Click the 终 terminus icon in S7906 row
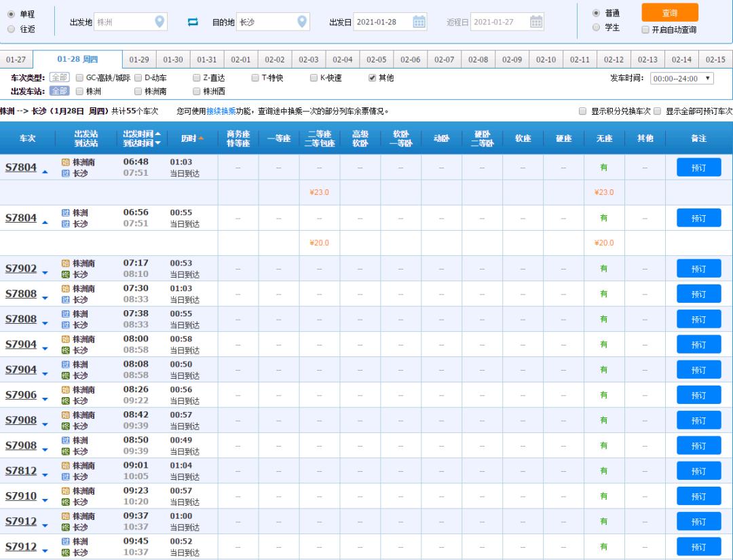This screenshot has width=733, height=560. point(65,400)
